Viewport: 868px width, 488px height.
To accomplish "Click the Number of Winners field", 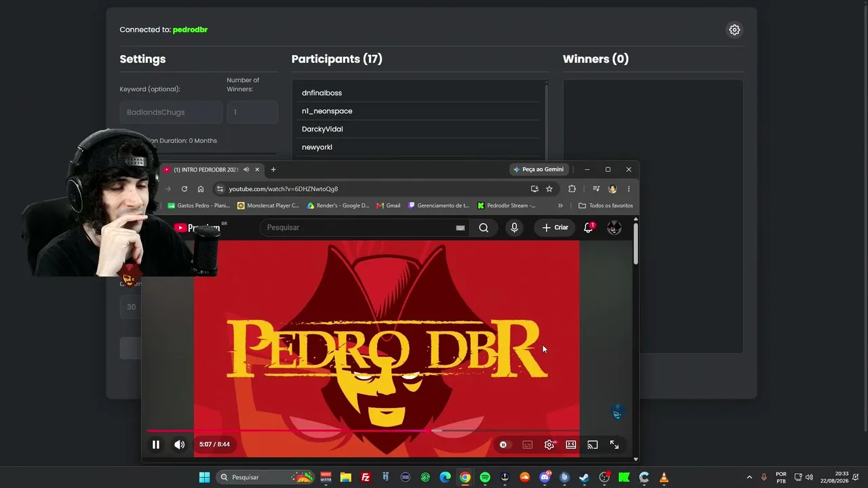I will pos(252,113).
